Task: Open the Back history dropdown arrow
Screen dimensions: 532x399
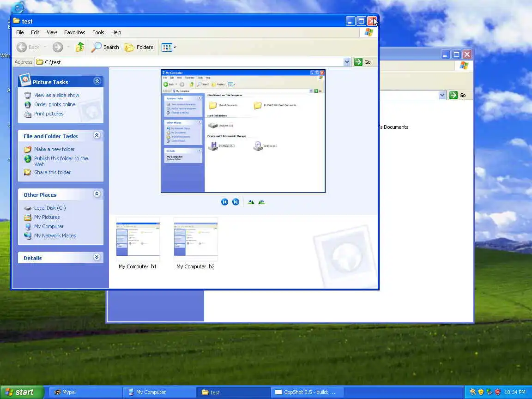Action: pos(45,47)
